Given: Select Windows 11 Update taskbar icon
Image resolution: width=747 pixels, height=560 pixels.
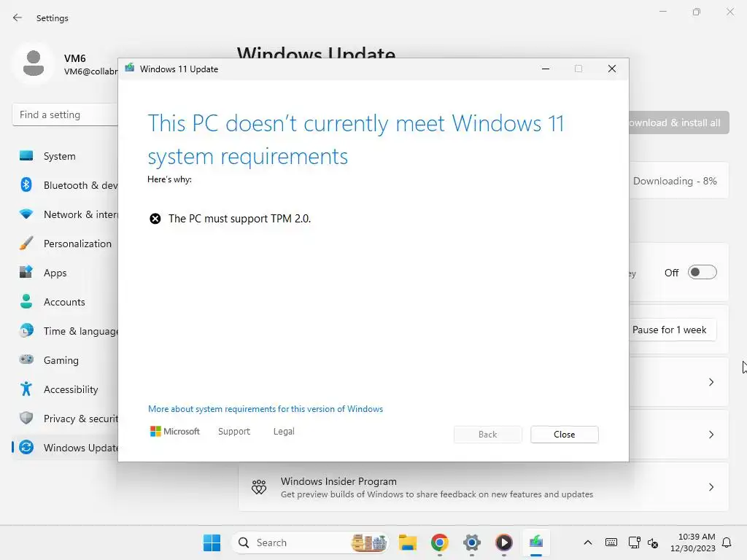Looking at the screenshot, I should coord(536,542).
